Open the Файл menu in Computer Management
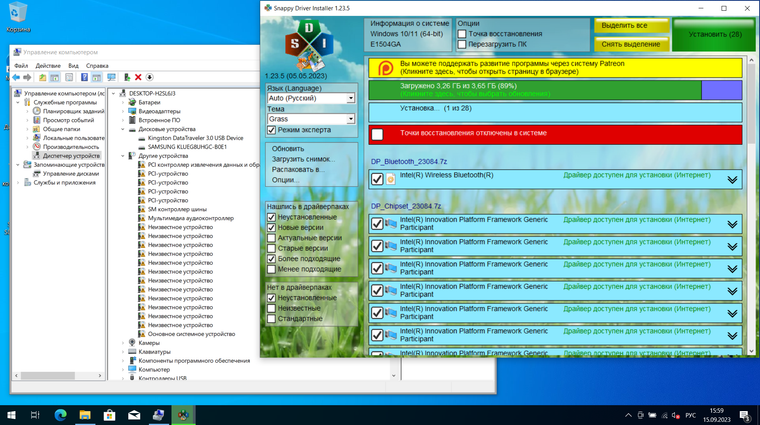Viewport: 760px width, 425px height. pos(21,65)
